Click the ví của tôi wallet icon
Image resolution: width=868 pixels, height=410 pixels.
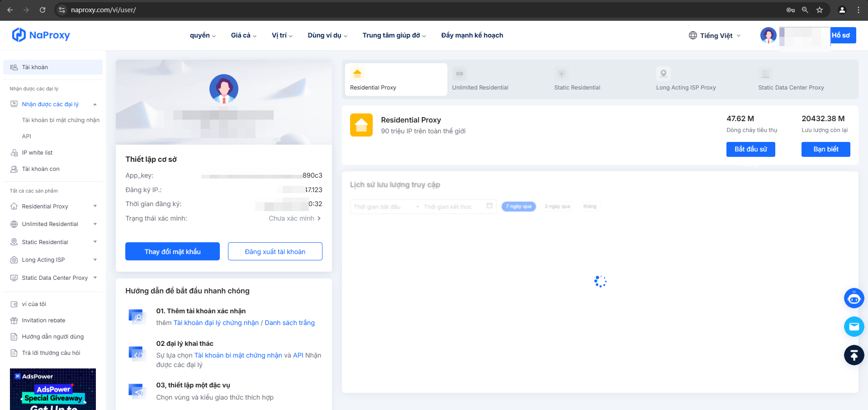[x=14, y=304]
